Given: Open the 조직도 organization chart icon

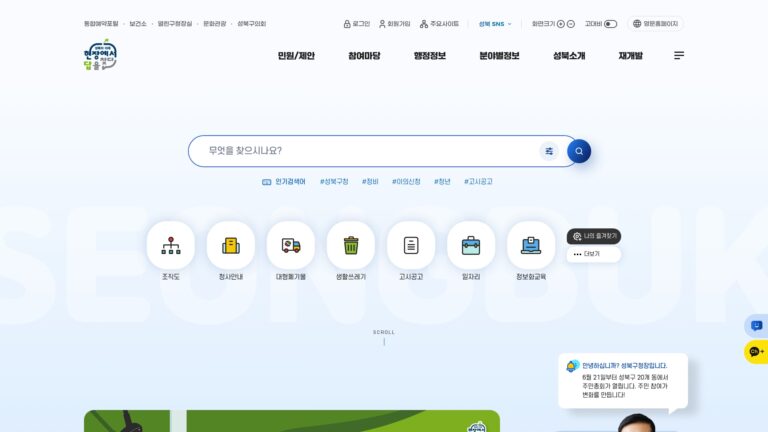Looking at the screenshot, I should (170, 245).
